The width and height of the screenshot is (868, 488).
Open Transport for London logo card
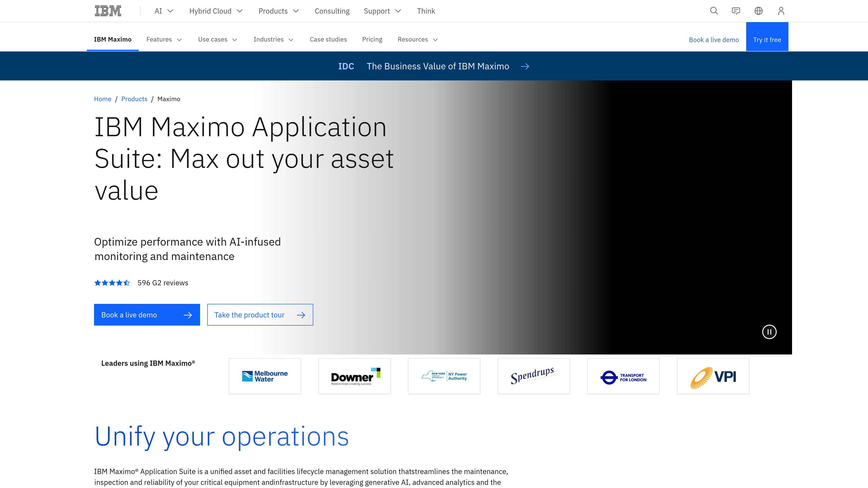[623, 376]
